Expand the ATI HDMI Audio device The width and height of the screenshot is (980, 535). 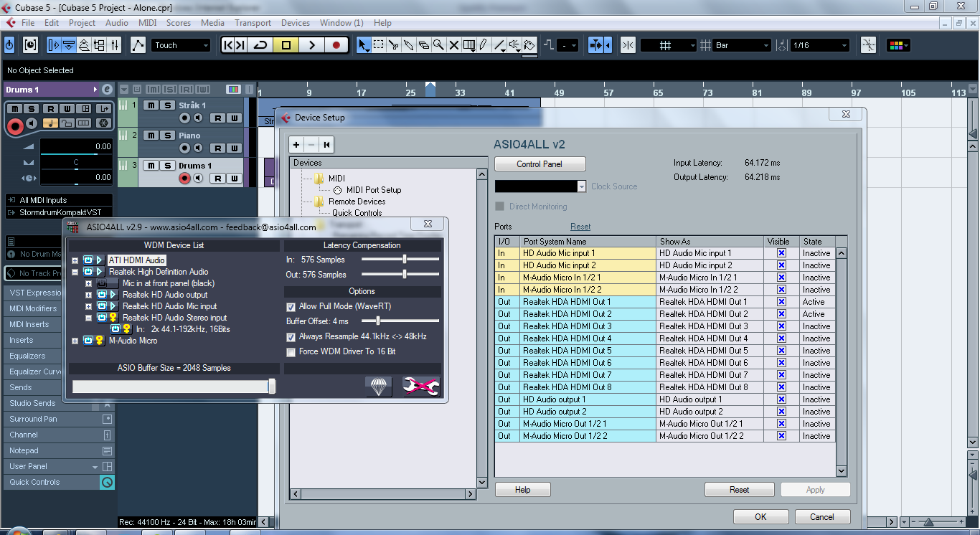[75, 260]
